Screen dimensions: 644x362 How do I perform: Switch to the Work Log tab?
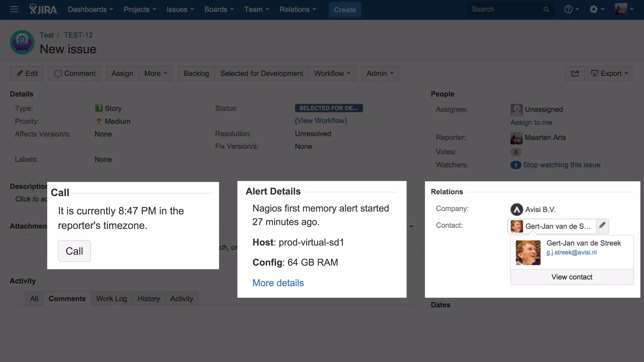tap(112, 299)
